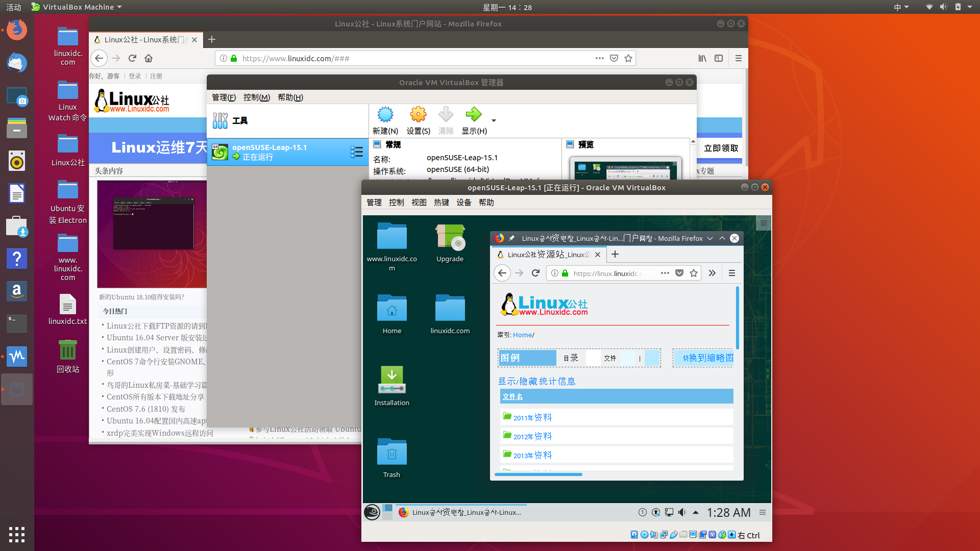980x551 pixels.
Task: Click 显示/隐藏统计信息 link
Action: 536,381
